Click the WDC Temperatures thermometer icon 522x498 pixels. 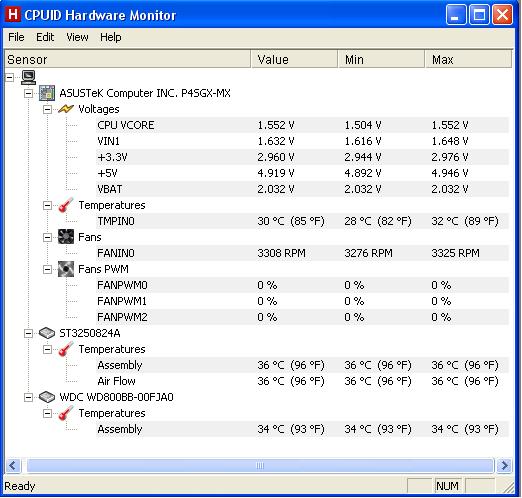66,413
